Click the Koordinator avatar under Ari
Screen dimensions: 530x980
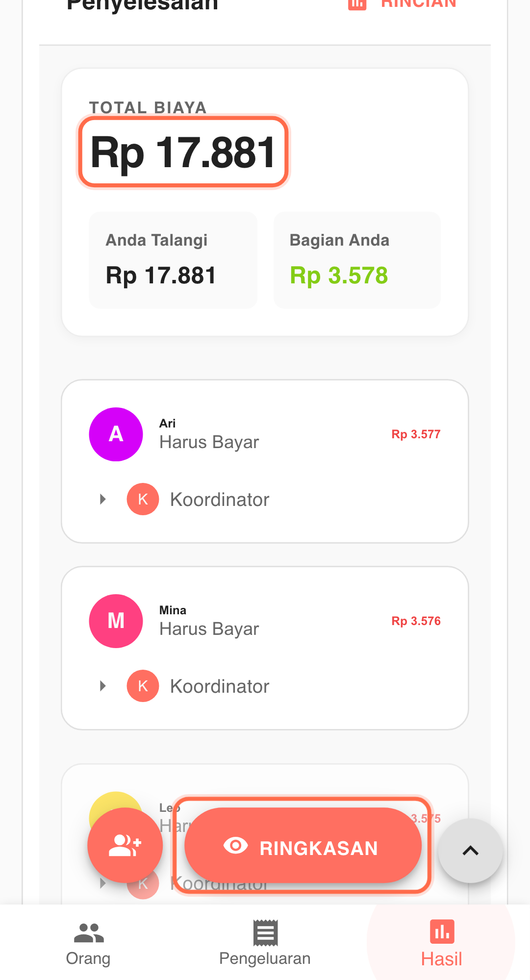tap(143, 500)
